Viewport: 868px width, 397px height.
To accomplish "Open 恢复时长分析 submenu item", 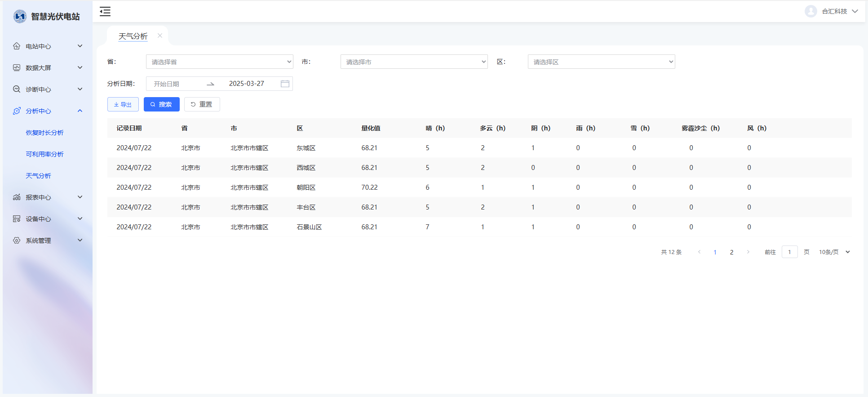I will tap(44, 133).
